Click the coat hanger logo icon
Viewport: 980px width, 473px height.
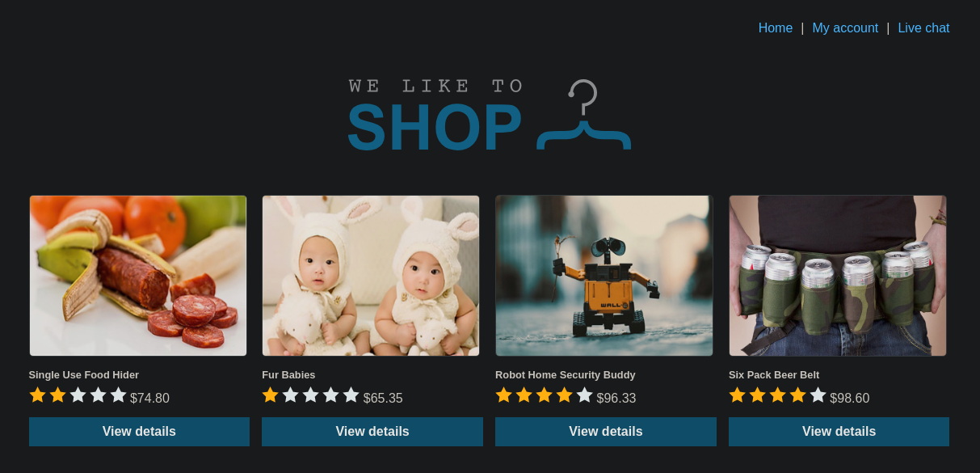point(583,115)
